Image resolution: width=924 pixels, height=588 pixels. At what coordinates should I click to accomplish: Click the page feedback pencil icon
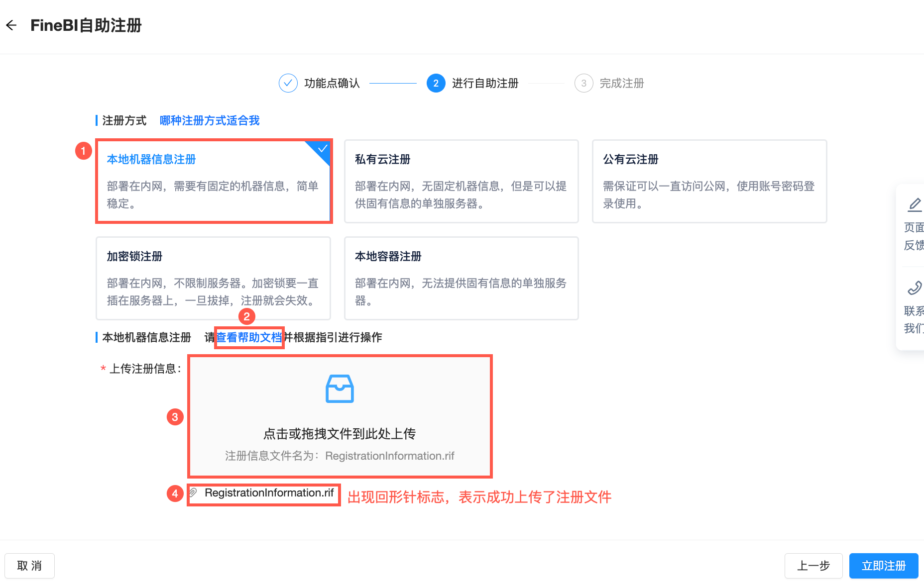tap(915, 204)
